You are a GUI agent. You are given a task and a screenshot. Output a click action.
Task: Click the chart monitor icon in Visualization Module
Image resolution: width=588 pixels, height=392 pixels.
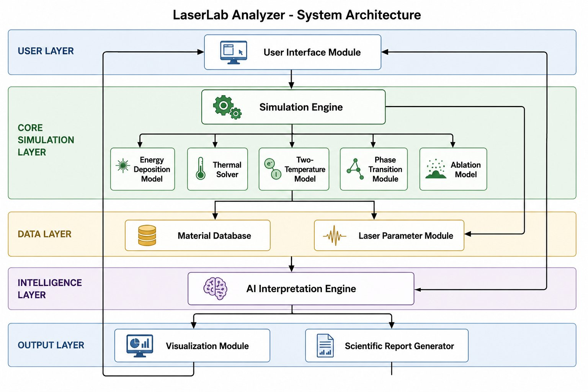click(x=140, y=346)
